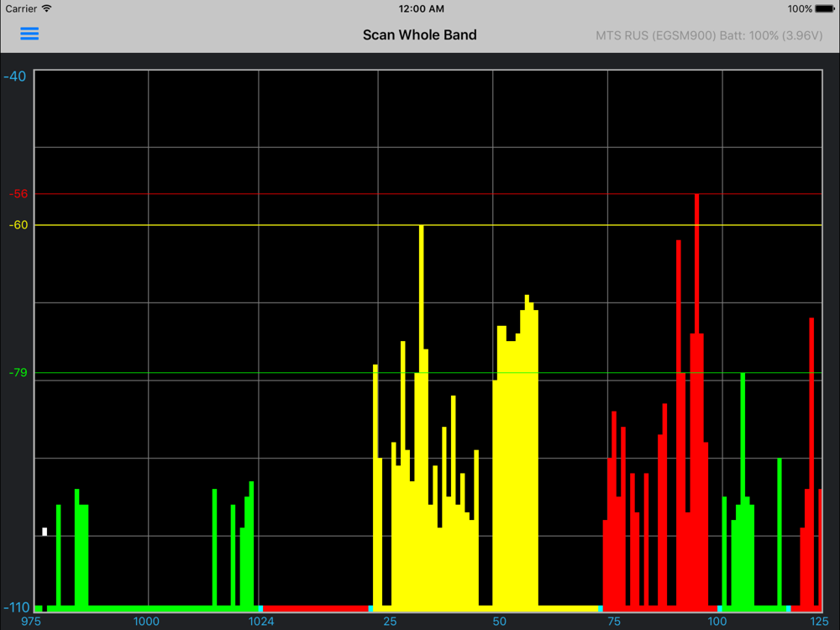The image size is (840, 630).
Task: Tap the small white marker near 975
Action: coord(45,532)
